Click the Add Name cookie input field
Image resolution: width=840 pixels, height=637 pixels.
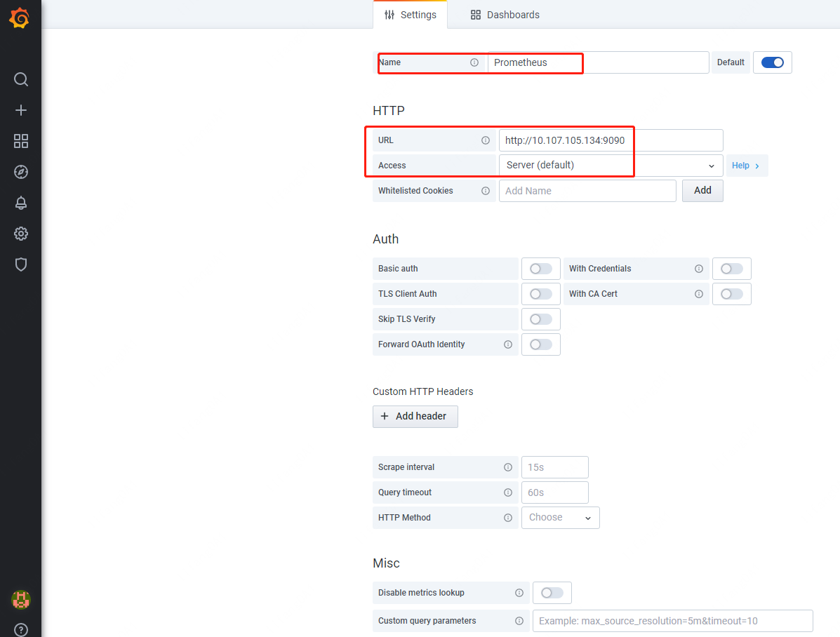587,191
